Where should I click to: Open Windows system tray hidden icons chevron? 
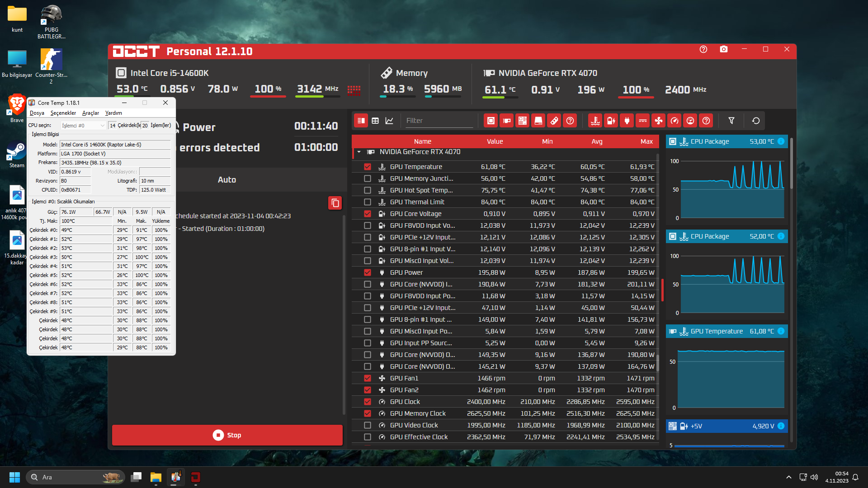tap(788, 477)
